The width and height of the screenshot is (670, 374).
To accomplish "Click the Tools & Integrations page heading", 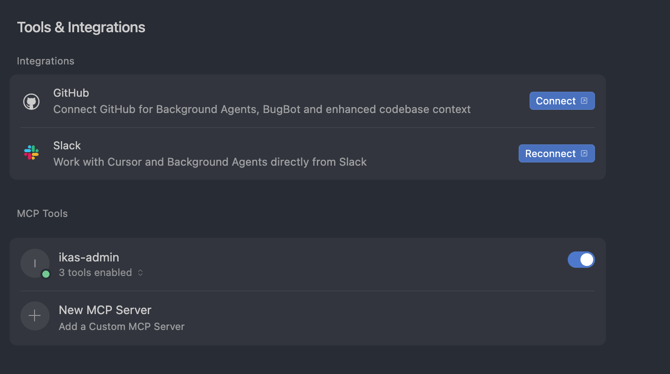I will [x=81, y=27].
